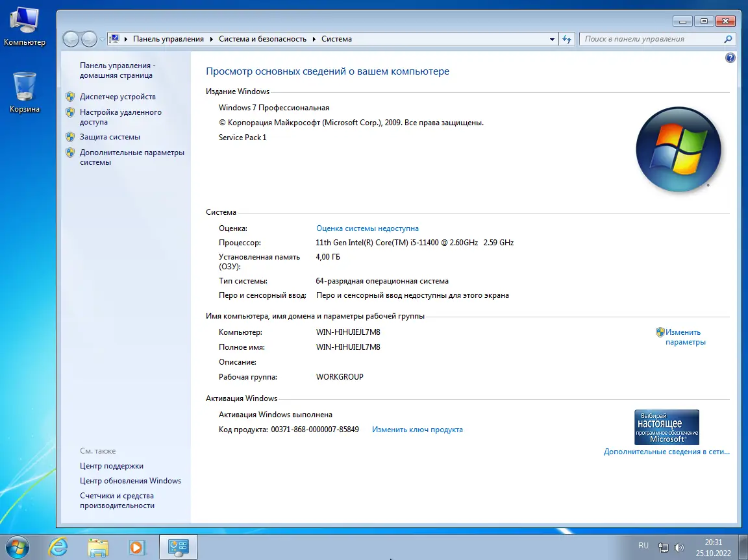Image resolution: width=748 pixels, height=560 pixels.
Task: Click the Windows logo image
Action: pos(679,149)
